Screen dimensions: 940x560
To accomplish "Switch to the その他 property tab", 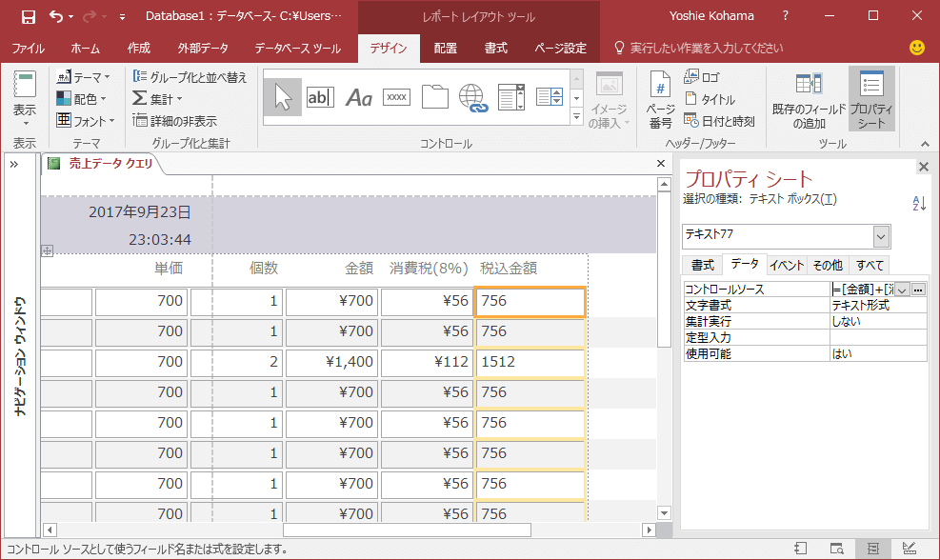I will pyautogui.click(x=828, y=265).
